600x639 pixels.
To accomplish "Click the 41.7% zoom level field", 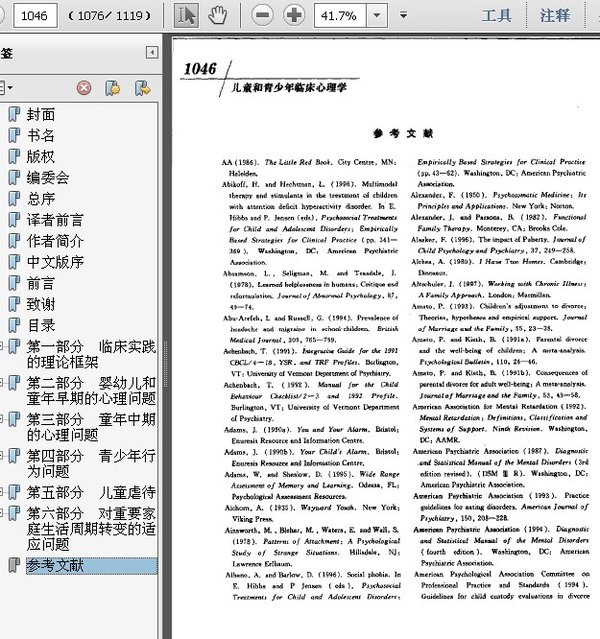I will [x=340, y=15].
